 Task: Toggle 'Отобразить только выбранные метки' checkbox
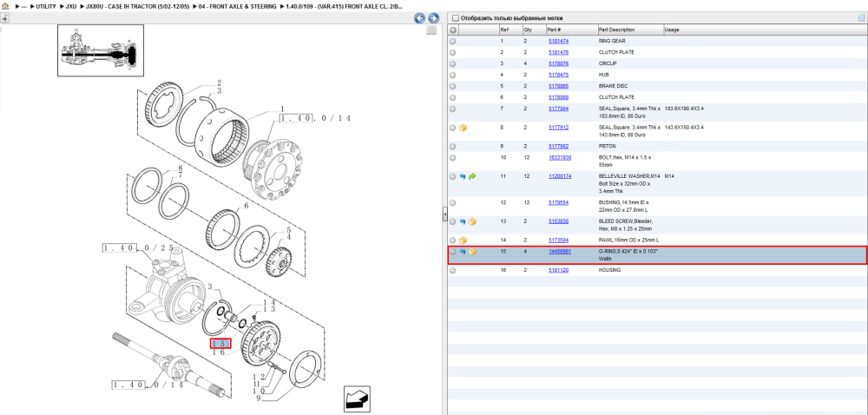point(456,18)
